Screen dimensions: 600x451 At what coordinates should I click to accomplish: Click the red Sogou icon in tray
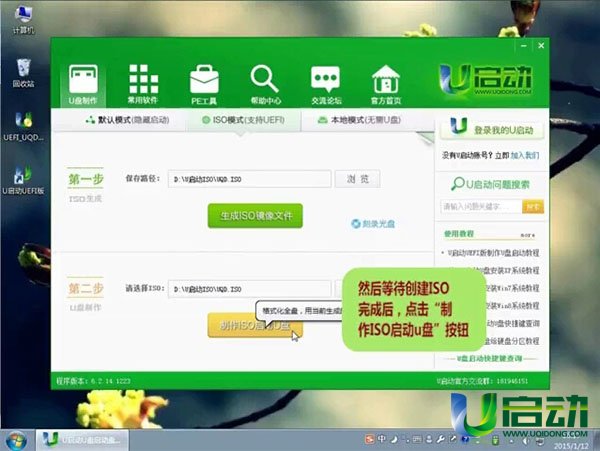tap(369, 439)
